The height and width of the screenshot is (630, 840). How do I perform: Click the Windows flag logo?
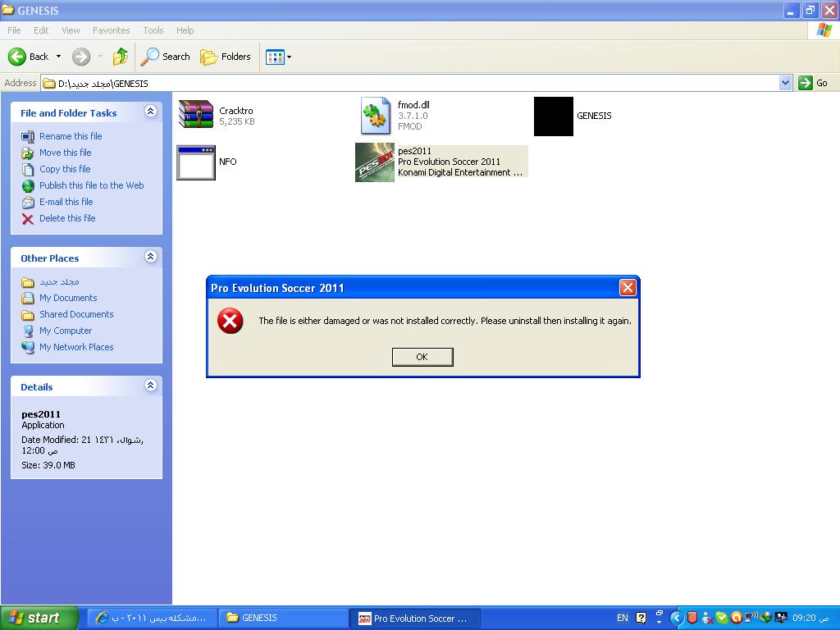point(824,30)
